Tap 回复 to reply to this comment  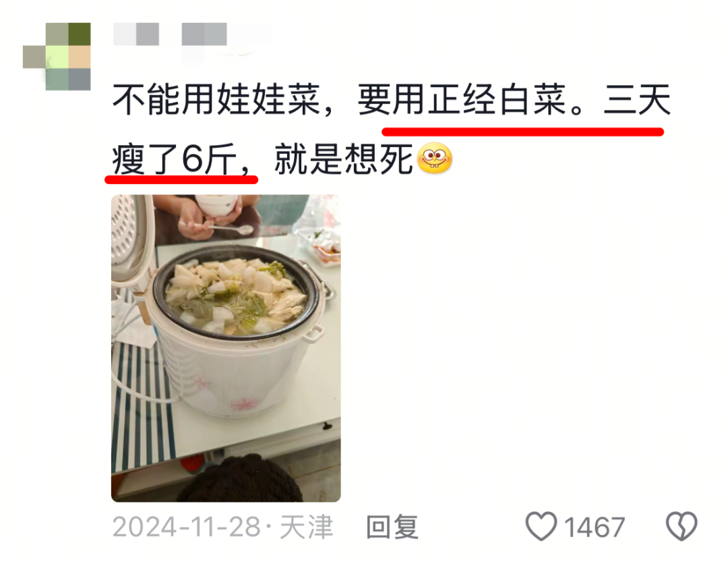(x=392, y=527)
